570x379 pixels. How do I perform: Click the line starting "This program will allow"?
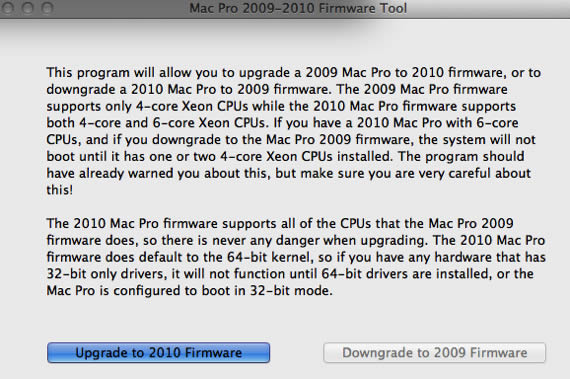[294, 72]
